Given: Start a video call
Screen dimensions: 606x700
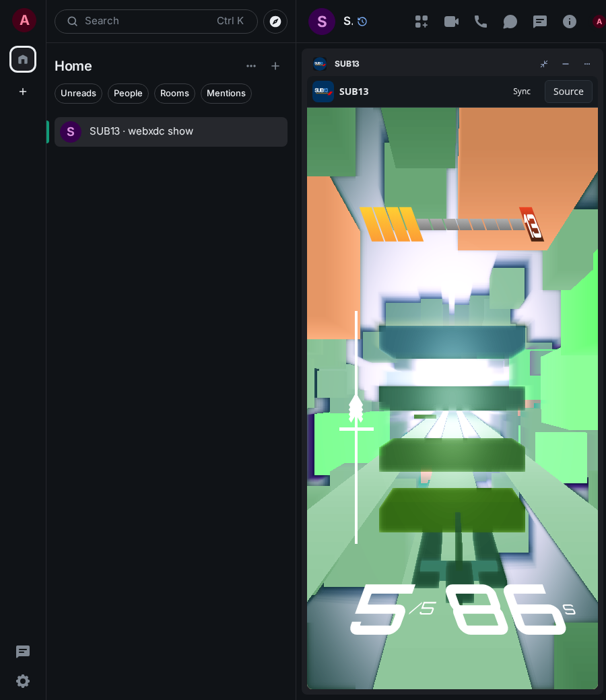Looking at the screenshot, I should coord(451,22).
